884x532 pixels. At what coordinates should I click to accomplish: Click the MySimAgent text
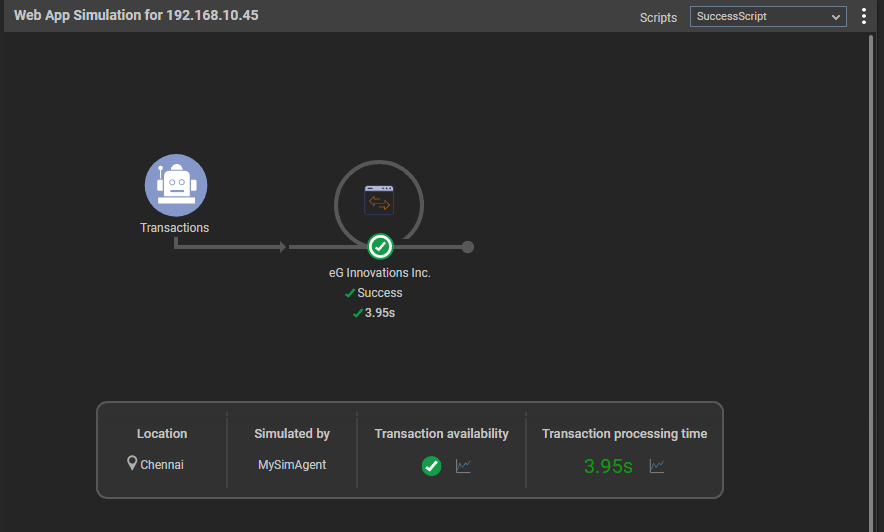pos(292,465)
